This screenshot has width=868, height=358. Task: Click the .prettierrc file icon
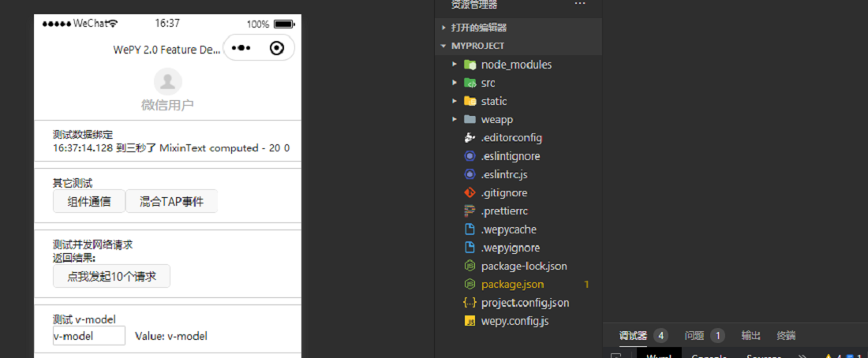tap(470, 211)
